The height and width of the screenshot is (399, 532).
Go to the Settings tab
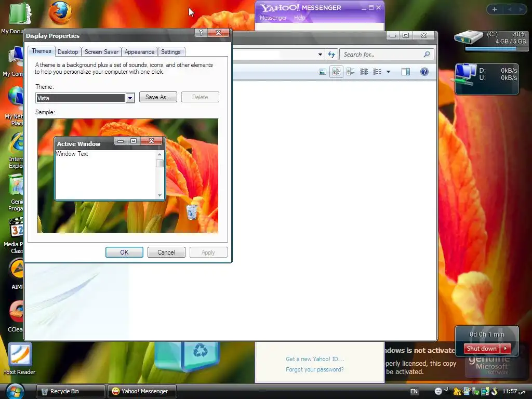click(170, 51)
